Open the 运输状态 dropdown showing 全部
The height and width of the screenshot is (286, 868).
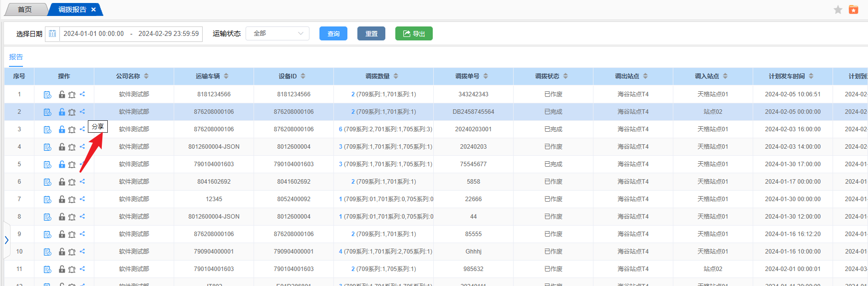pos(278,33)
